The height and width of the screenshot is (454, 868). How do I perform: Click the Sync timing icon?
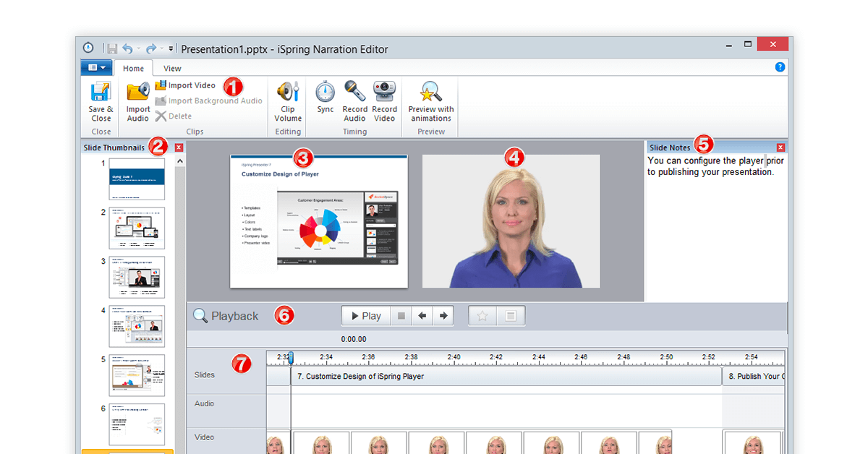325,98
